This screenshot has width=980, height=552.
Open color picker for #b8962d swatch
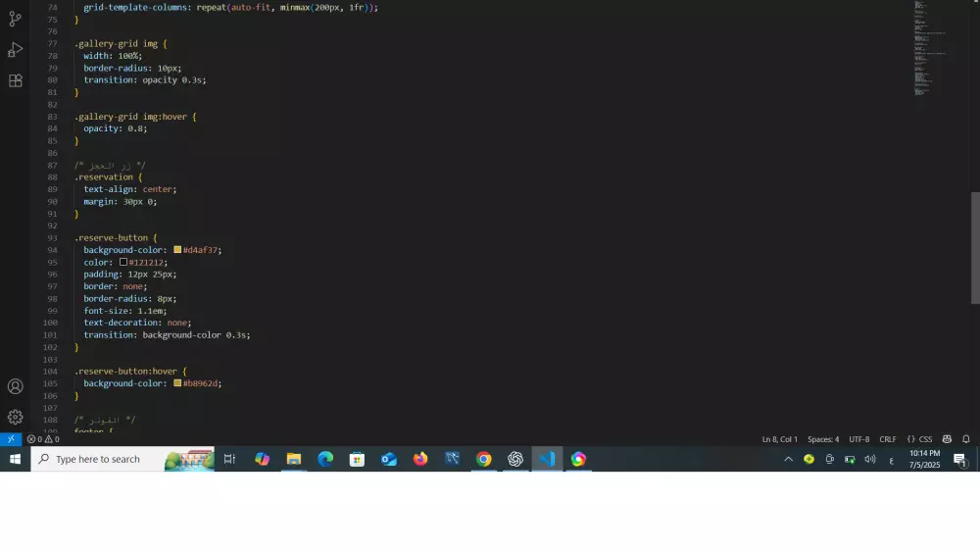(x=177, y=383)
